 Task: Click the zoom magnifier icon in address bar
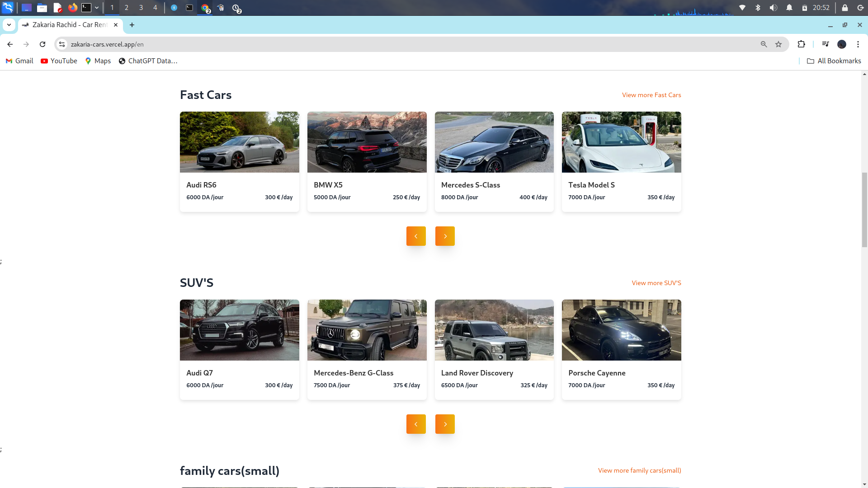coord(764,44)
